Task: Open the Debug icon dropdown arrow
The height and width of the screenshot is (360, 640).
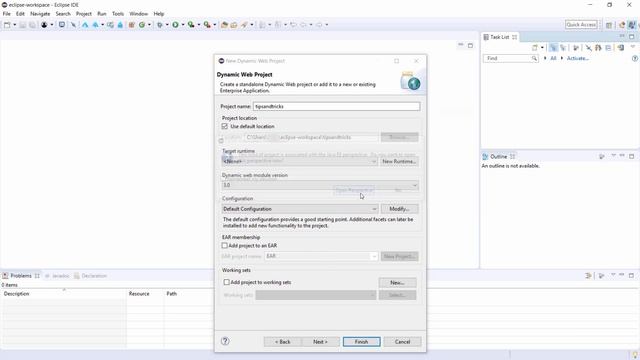Action: pyautogui.click(x=167, y=25)
